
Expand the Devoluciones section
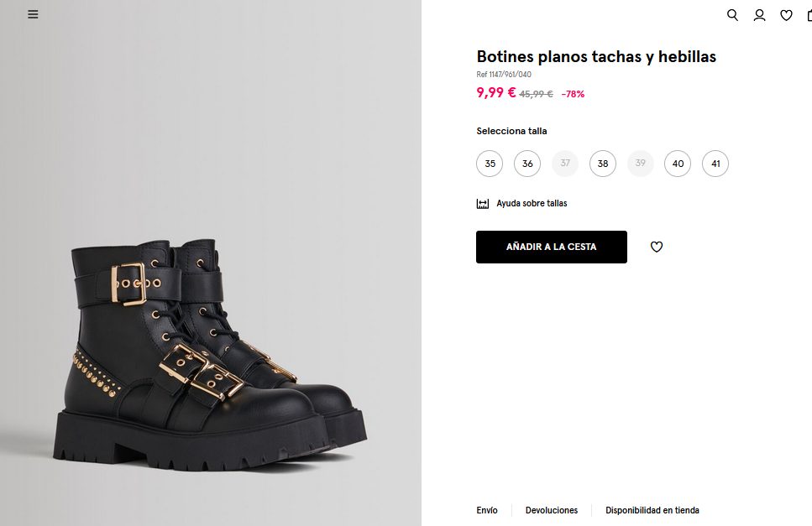pyautogui.click(x=552, y=510)
